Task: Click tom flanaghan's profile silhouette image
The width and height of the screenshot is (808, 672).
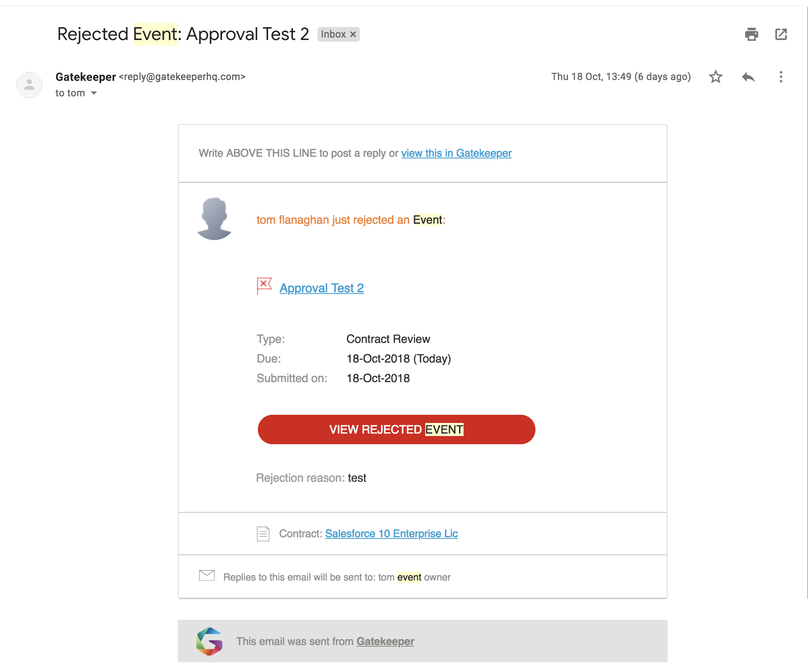Action: (x=214, y=219)
